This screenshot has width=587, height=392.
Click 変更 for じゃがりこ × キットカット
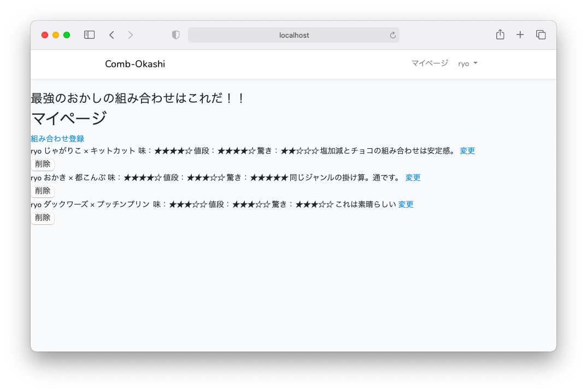tap(467, 150)
